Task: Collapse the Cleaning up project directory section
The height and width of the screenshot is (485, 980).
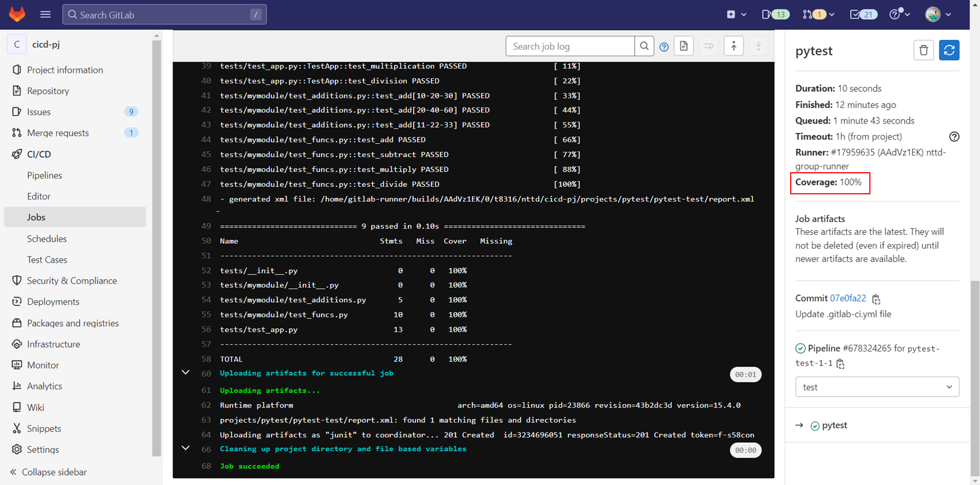Action: click(x=186, y=448)
